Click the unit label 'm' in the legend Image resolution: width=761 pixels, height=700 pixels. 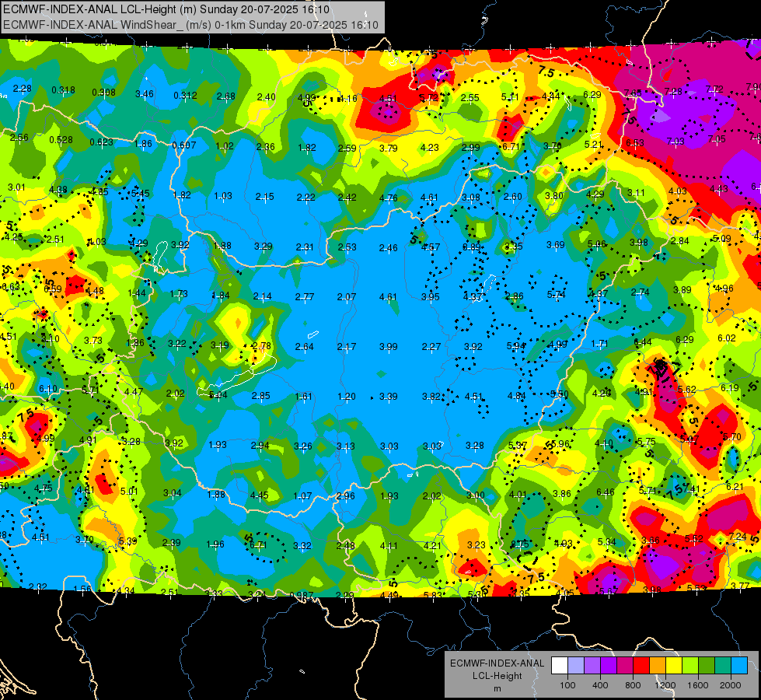497,689
